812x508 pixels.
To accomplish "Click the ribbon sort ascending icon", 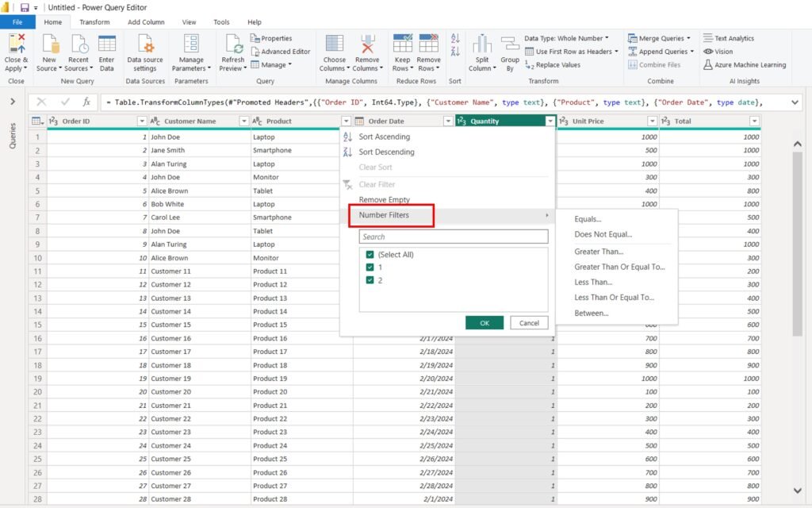I will [x=455, y=38].
